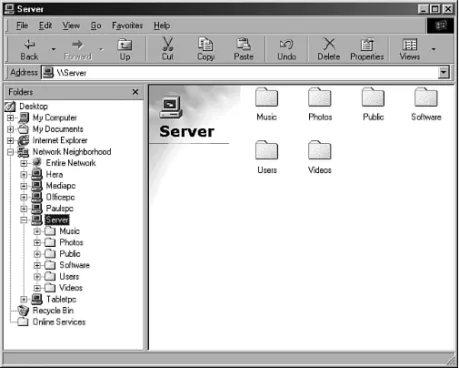Select the Public folder icon in right pane
The height and width of the screenshot is (368, 459).
(373, 97)
